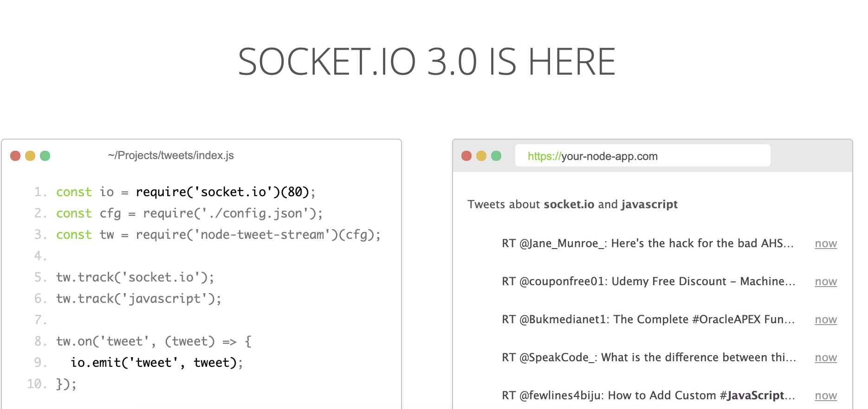The image size is (868, 409).
Task: Focus the your-node-app.com address bar
Action: pyautogui.click(x=642, y=156)
